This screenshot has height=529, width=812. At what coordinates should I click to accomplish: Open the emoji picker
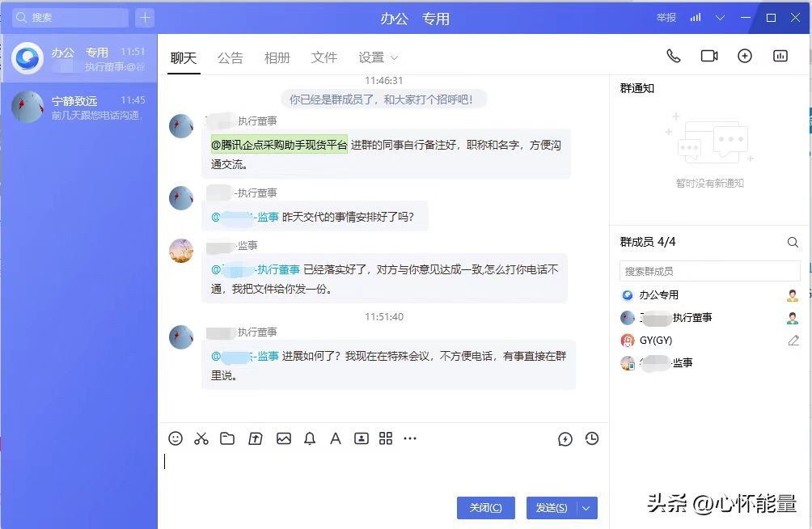coord(176,438)
